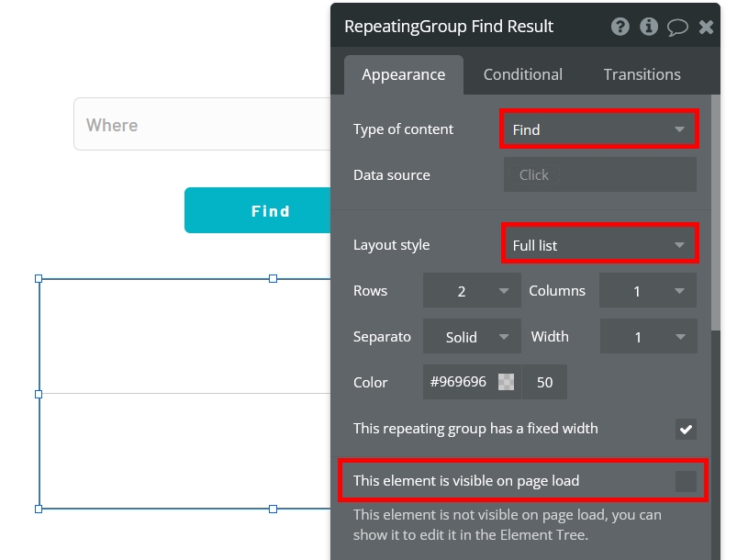Screen dimensions: 737x560
Task: Click the teal Find button
Action: coord(258,210)
